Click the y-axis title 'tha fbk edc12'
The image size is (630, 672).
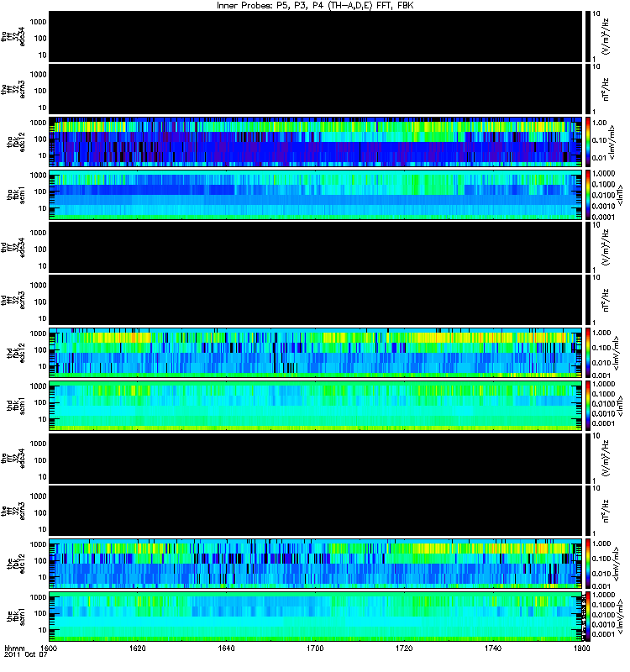click(x=16, y=142)
